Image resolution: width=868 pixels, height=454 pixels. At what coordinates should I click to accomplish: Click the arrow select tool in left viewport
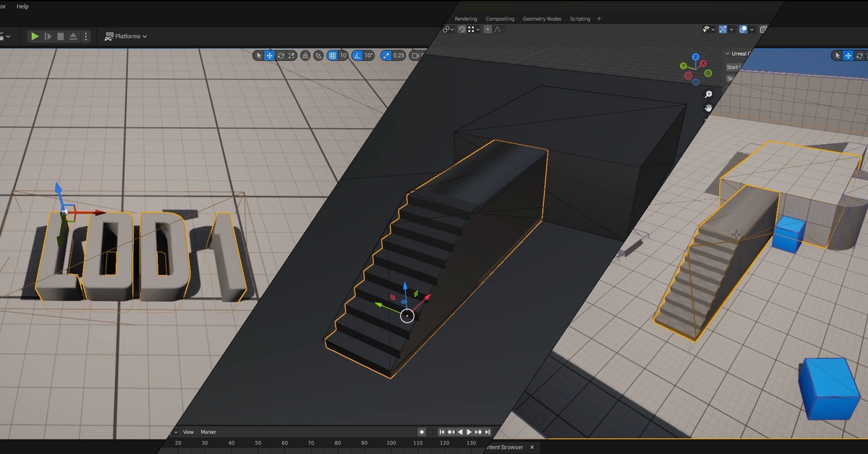click(x=258, y=56)
